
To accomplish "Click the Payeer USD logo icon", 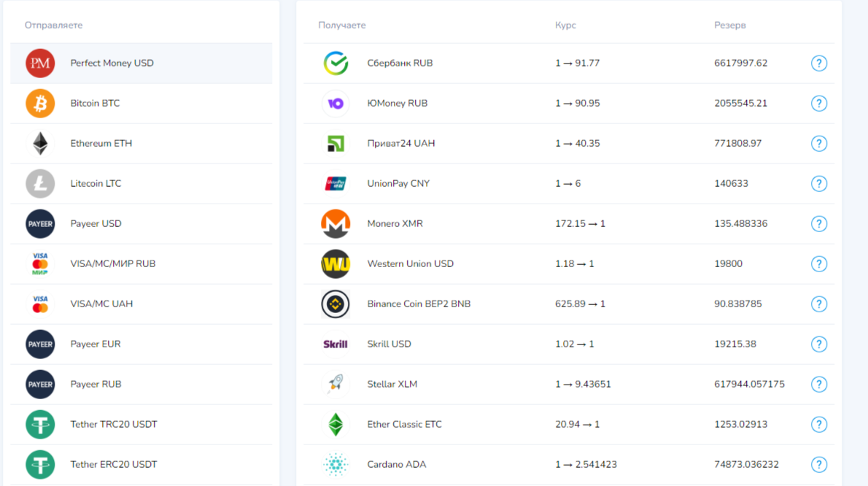I will click(40, 223).
